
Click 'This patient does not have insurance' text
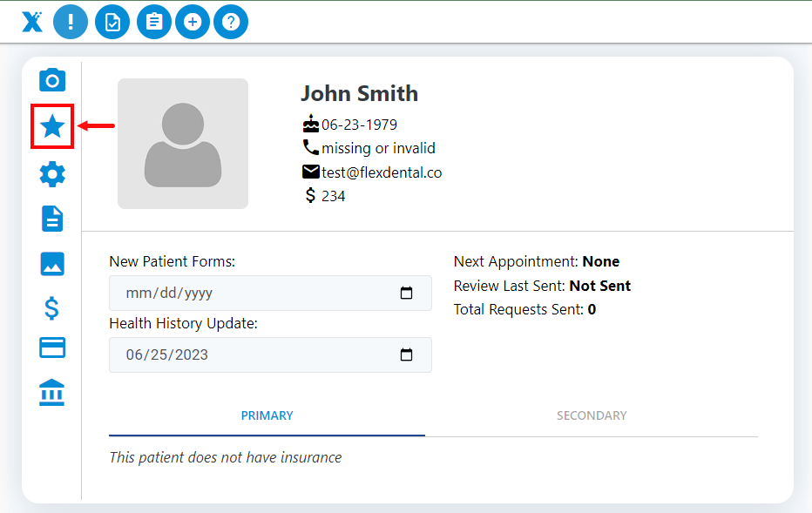coord(226,457)
